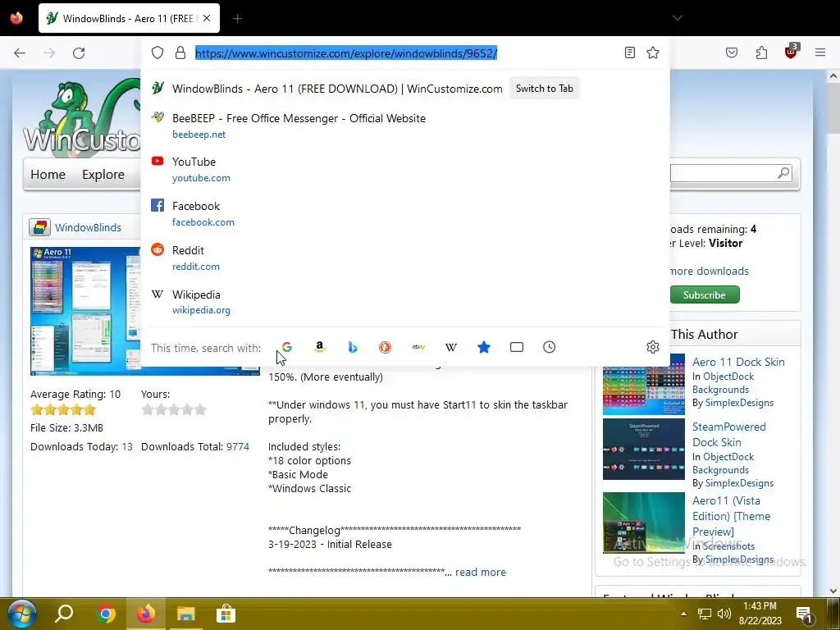Select the YouTube suggestion
Viewport: 840px width, 630px height.
point(405,169)
